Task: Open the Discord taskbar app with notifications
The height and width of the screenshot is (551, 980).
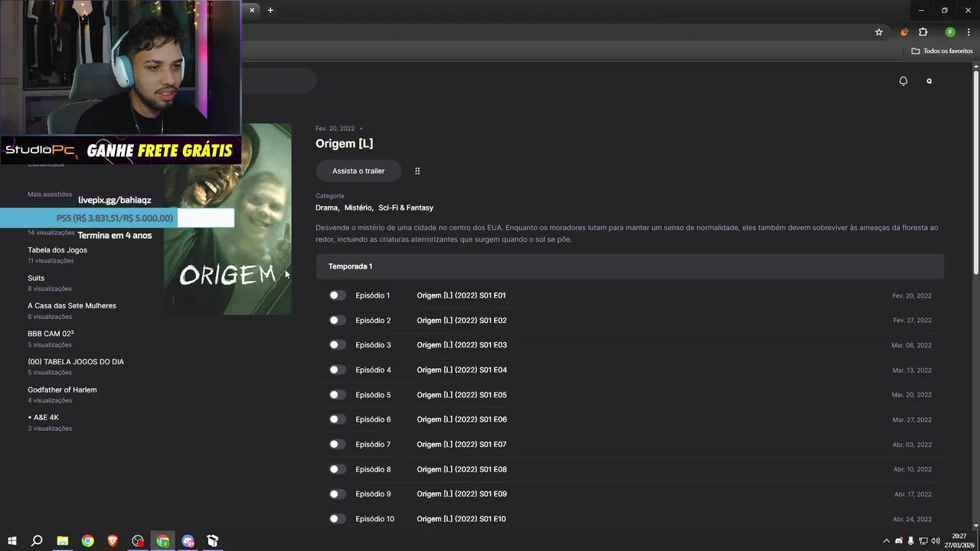Action: pyautogui.click(x=188, y=541)
